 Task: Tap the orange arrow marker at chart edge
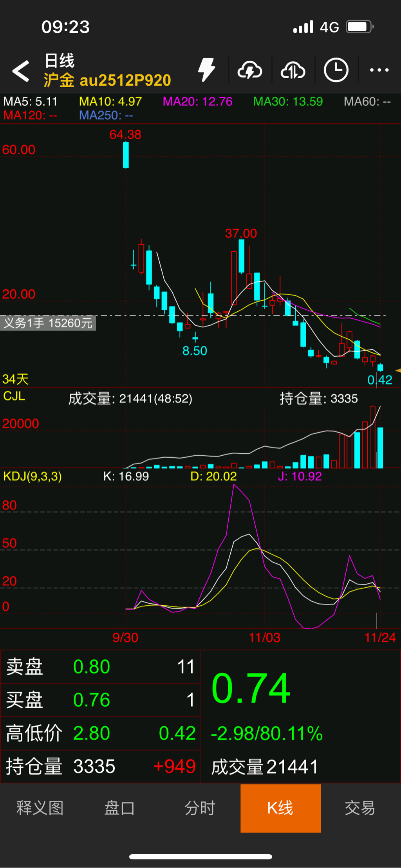398,370
